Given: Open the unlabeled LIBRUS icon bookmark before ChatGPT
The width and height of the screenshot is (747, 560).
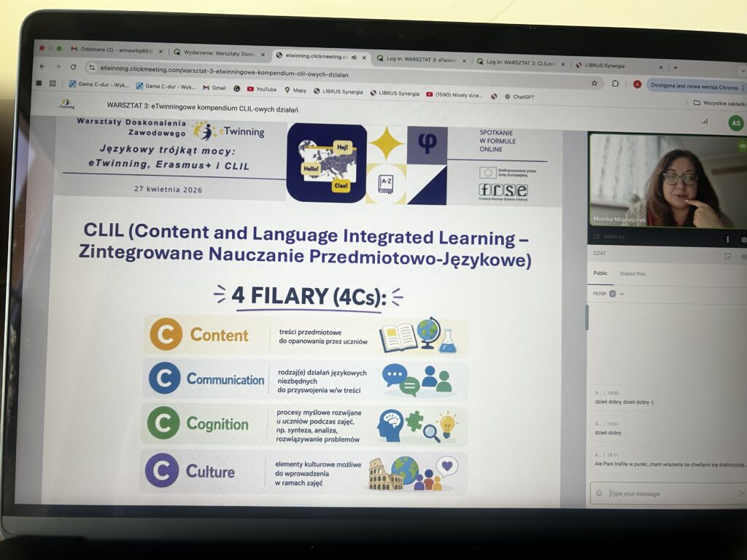Looking at the screenshot, I should 494,96.
